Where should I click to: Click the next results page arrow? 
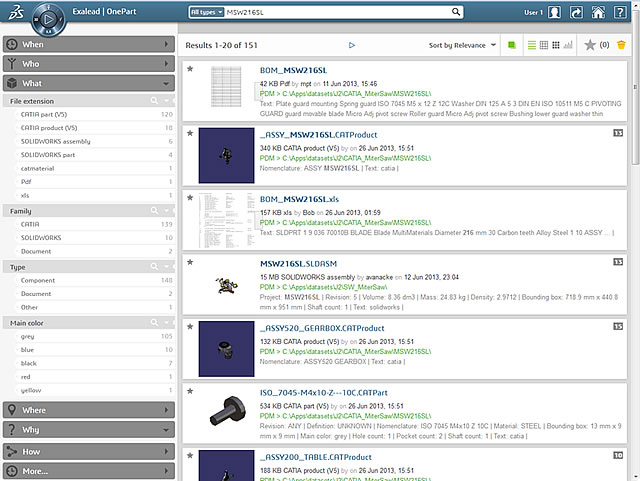pyautogui.click(x=352, y=45)
